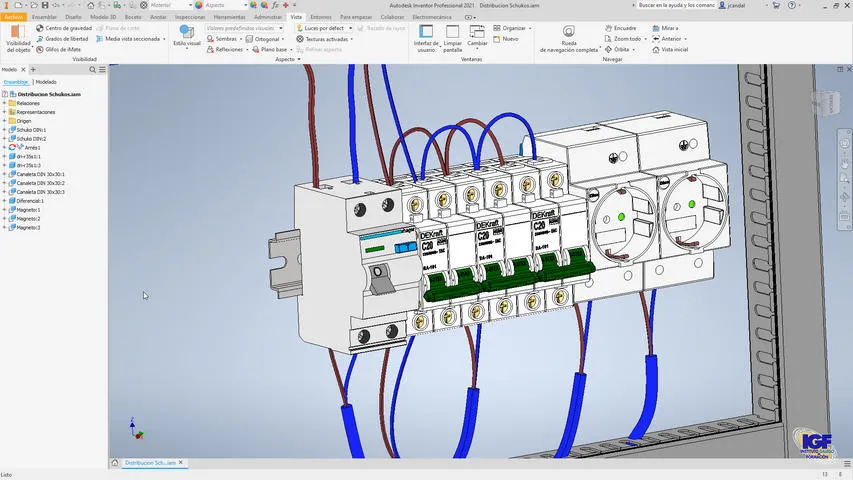Viewport: 853px width, 480px height.
Task: Open the Luces por defecto lighting dropdown
Action: 350,28
